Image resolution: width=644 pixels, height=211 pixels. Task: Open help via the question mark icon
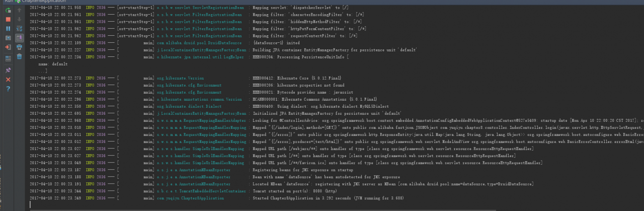(x=8, y=89)
